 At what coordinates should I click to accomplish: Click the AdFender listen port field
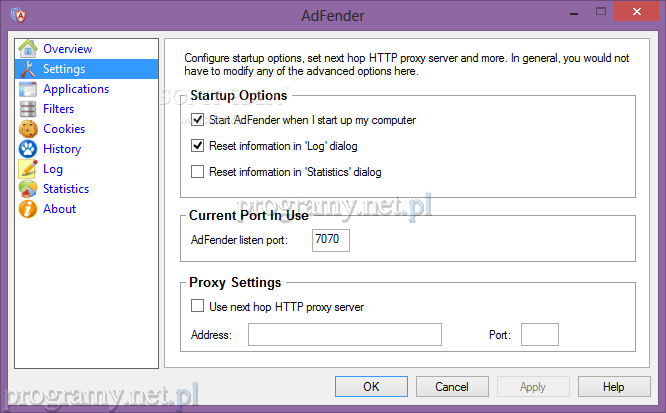(x=331, y=241)
